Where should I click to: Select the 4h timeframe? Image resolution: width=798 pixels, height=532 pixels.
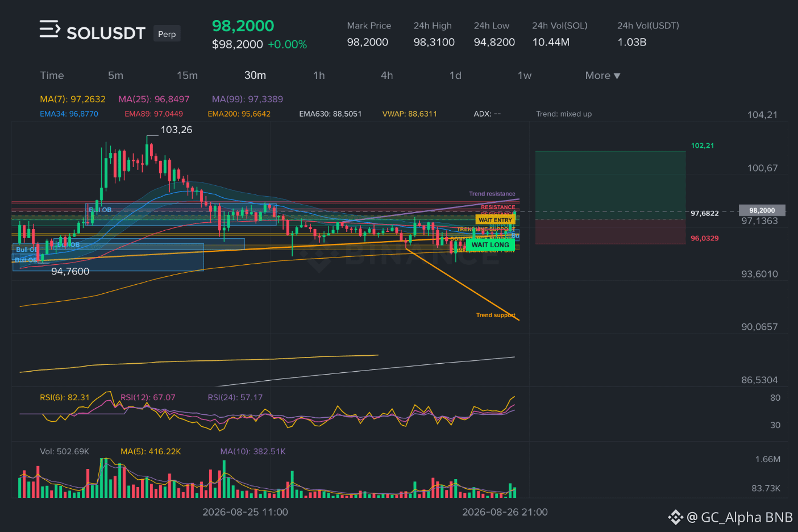coord(387,76)
